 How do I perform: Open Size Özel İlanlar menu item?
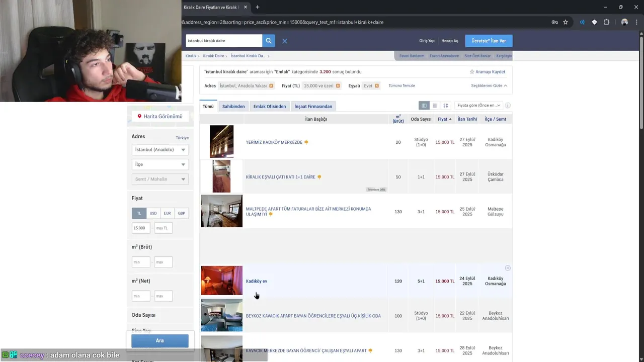point(477,56)
